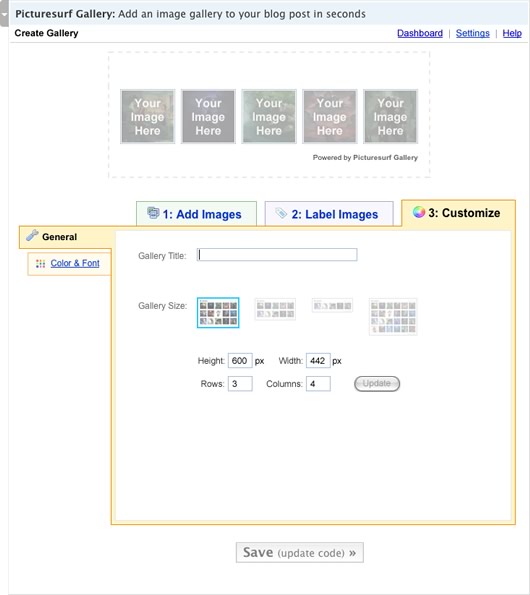Viewport: 530px width, 595px height.
Task: Select the largest four-row gallery size preset
Action: point(393,317)
